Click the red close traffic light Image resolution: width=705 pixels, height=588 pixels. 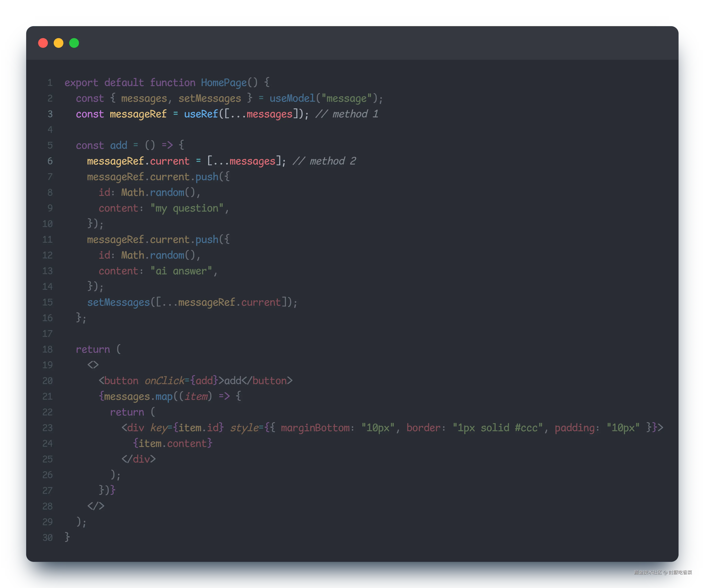43,43
